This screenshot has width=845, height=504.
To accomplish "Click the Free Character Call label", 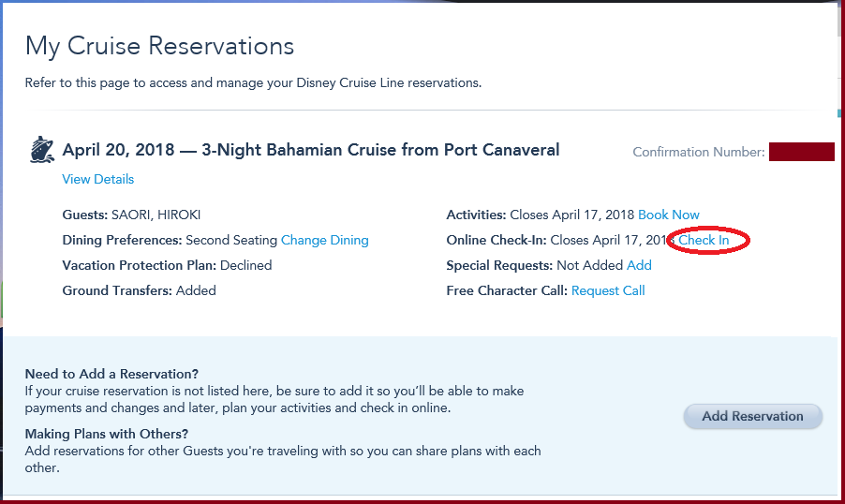I will pyautogui.click(x=507, y=290).
